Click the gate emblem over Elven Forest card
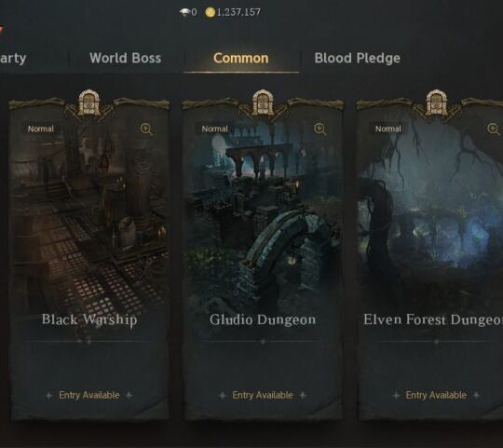This screenshot has width=503, height=448. click(436, 102)
